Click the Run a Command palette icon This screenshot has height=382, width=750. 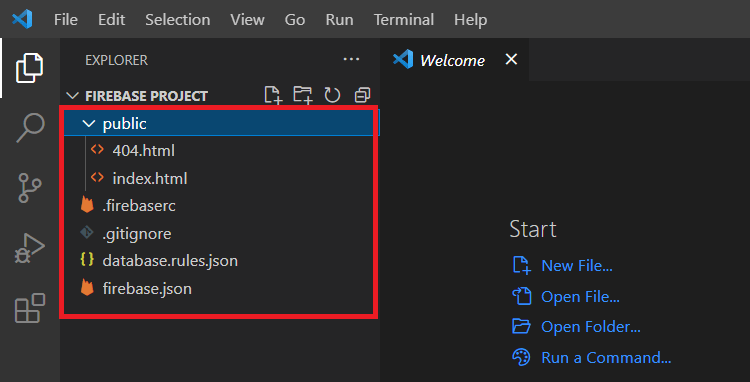point(521,357)
